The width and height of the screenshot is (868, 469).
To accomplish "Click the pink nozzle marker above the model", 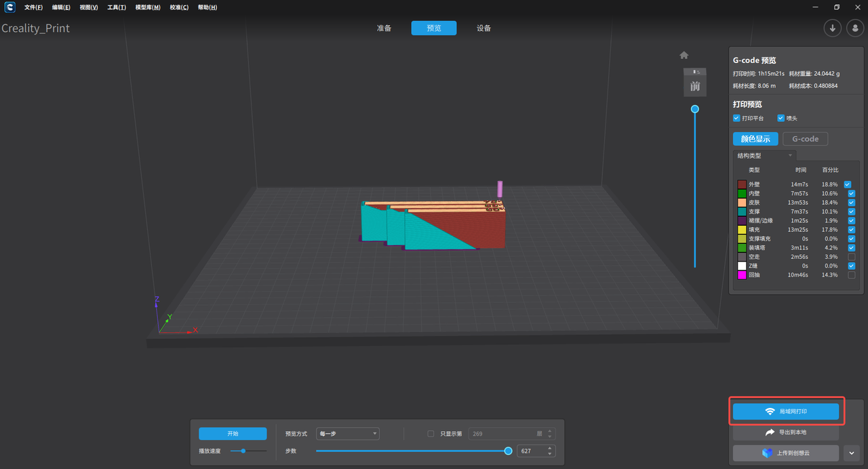I will click(x=500, y=188).
